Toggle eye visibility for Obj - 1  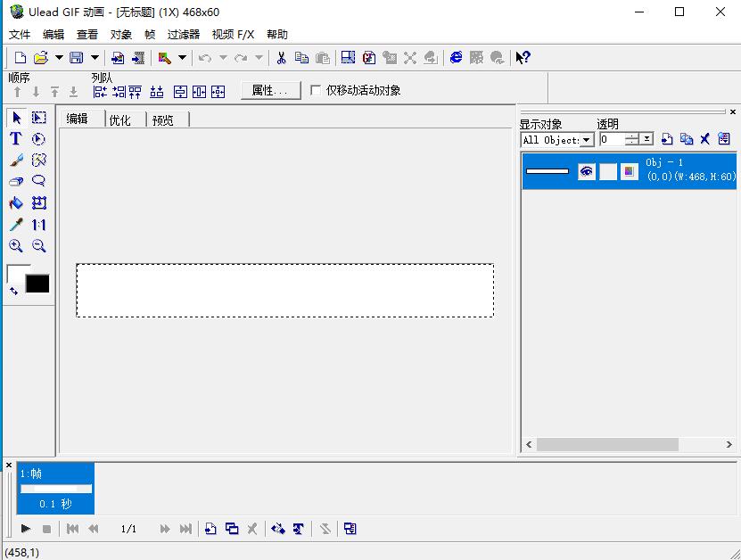587,171
